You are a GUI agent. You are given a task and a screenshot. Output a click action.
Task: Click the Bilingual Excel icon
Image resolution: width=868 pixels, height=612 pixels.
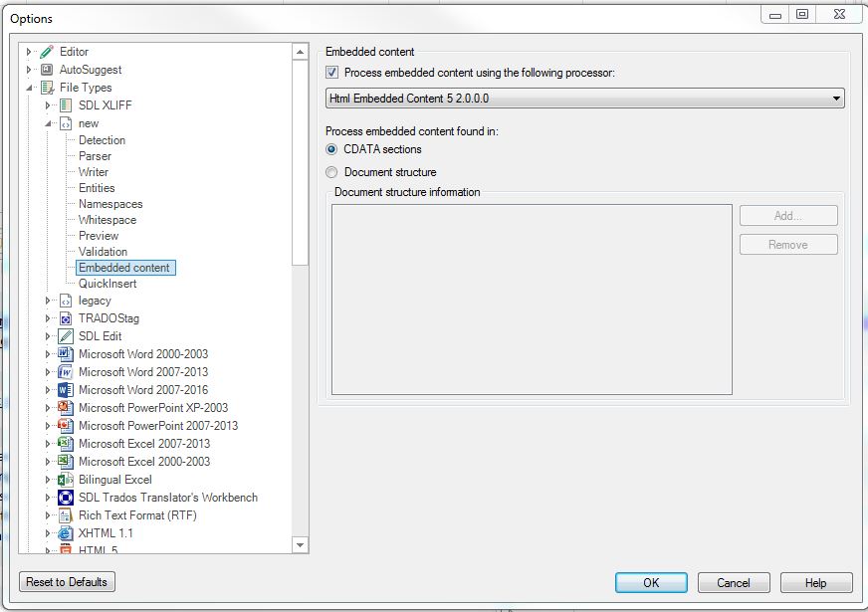pyautogui.click(x=66, y=480)
